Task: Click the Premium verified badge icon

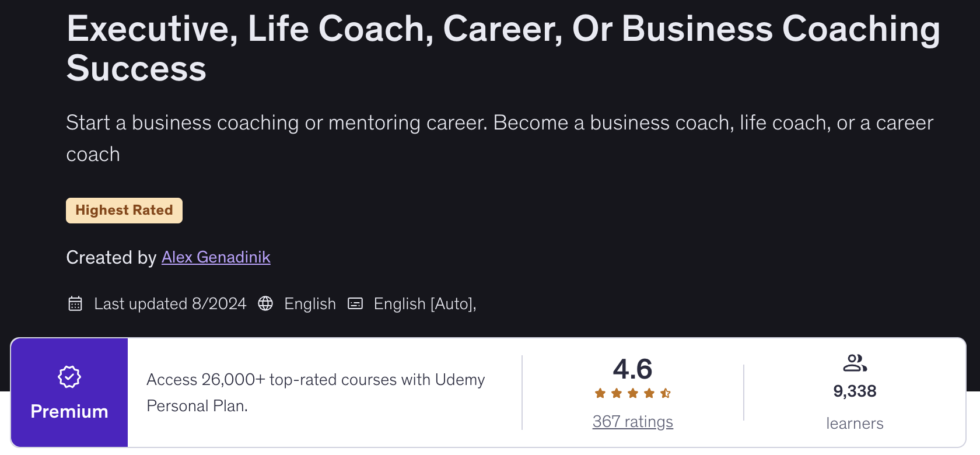Action: tap(69, 377)
